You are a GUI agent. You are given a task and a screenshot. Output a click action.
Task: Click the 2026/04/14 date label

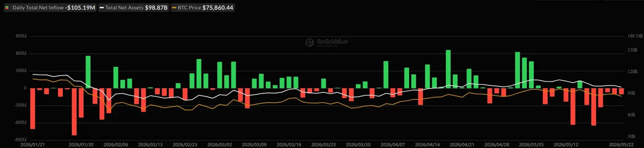point(427,145)
